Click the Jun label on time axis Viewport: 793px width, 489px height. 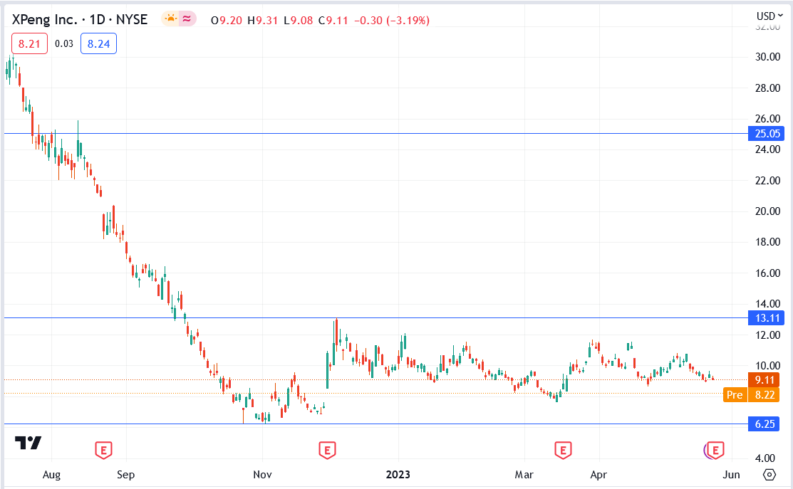click(x=731, y=475)
